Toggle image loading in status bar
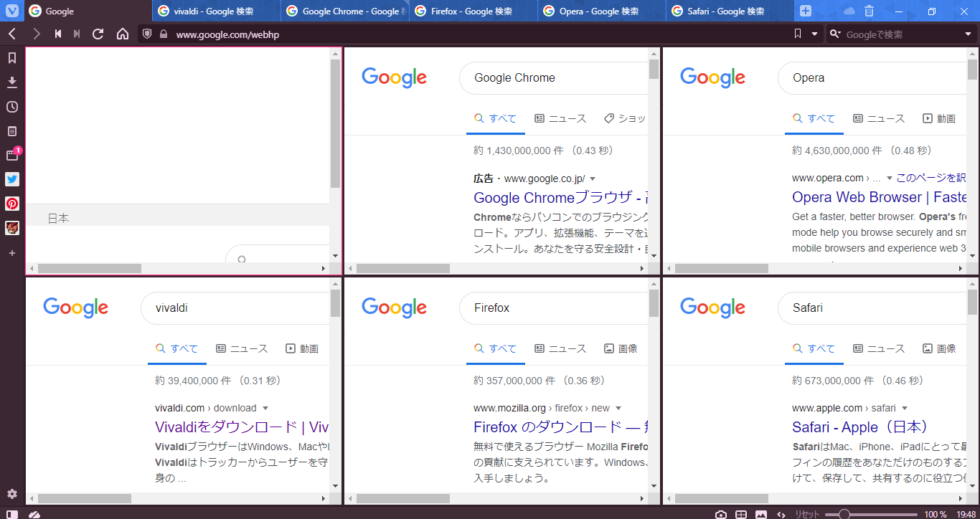The height and width of the screenshot is (519, 980). [x=761, y=514]
